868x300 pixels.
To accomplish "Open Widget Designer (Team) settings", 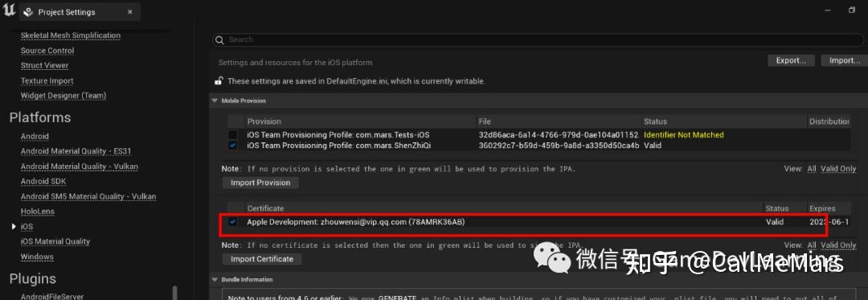I will [x=63, y=96].
